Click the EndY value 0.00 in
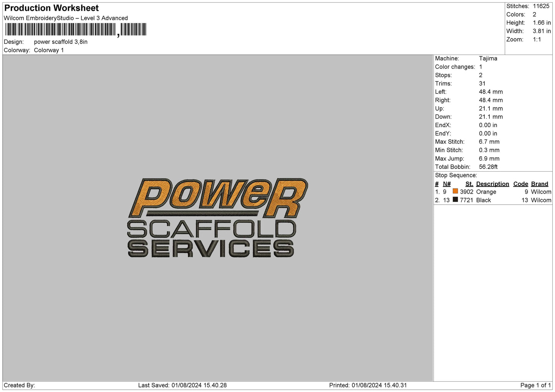This screenshot has height=392, width=555. [x=488, y=134]
